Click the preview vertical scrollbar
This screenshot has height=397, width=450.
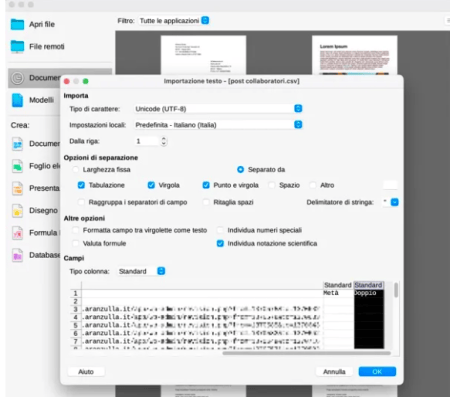pos(396,290)
